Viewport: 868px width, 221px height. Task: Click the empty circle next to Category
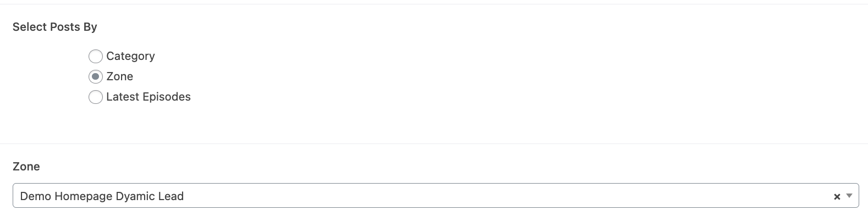point(96,56)
